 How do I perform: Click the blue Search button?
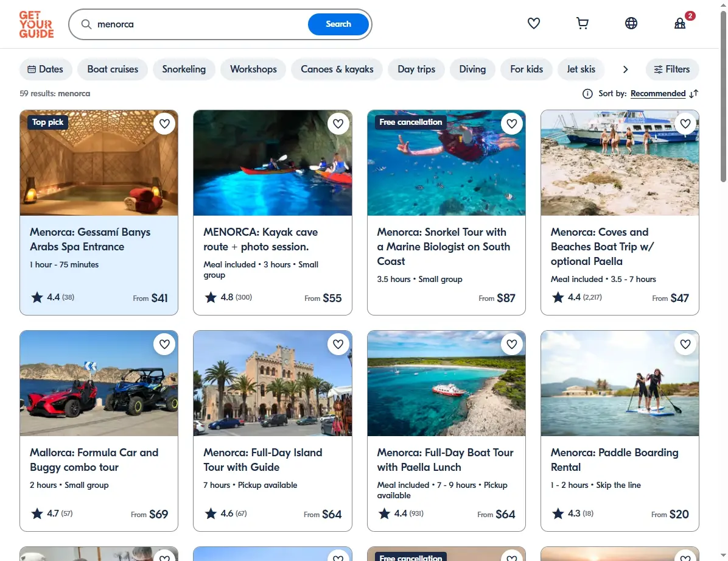click(338, 24)
